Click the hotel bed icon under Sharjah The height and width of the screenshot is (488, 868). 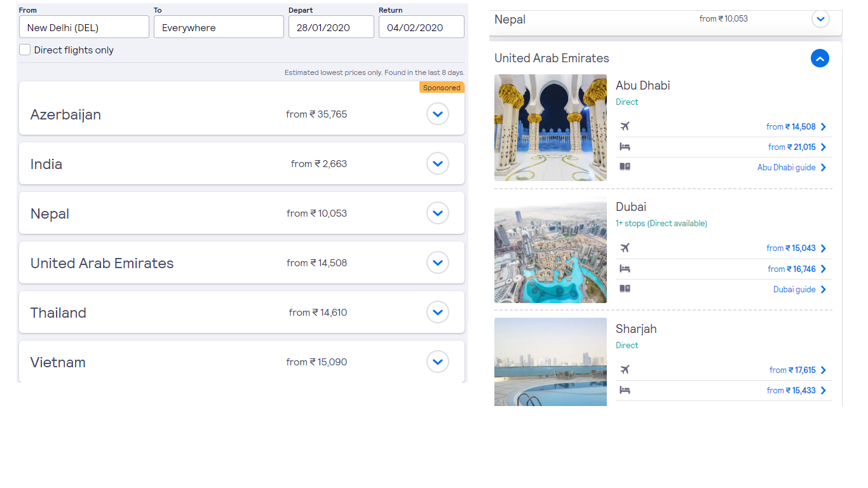pos(625,390)
